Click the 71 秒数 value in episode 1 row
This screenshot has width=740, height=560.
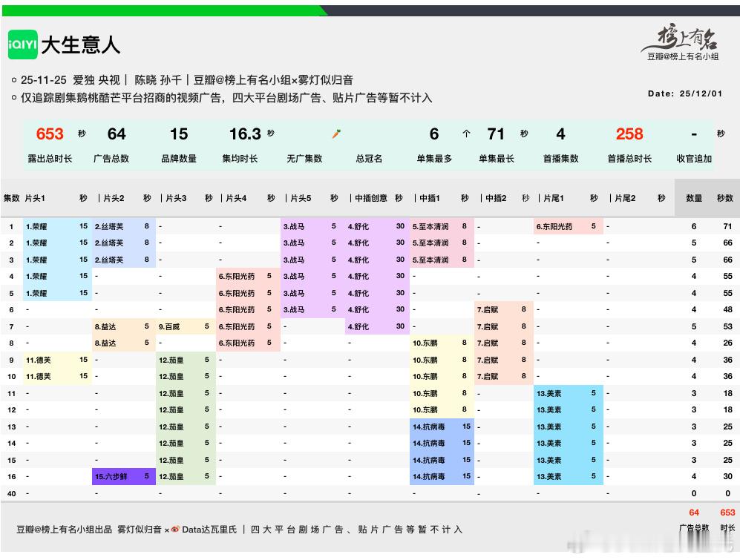pos(727,226)
